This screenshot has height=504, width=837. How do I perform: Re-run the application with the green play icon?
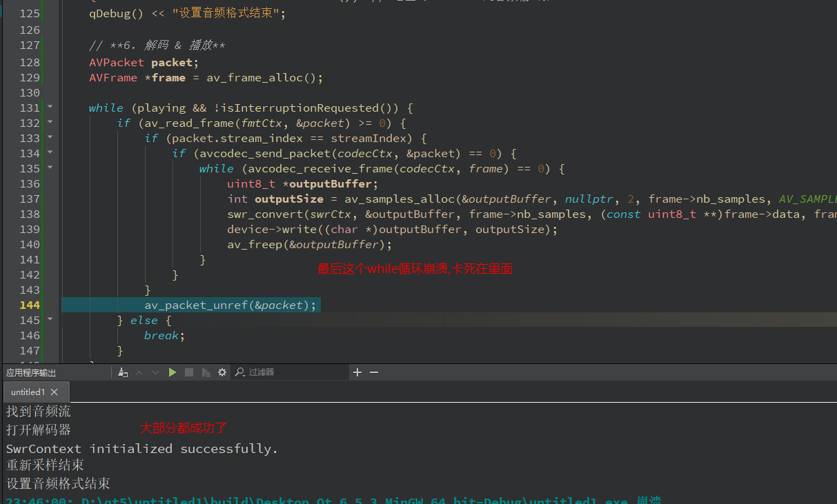[172, 372]
